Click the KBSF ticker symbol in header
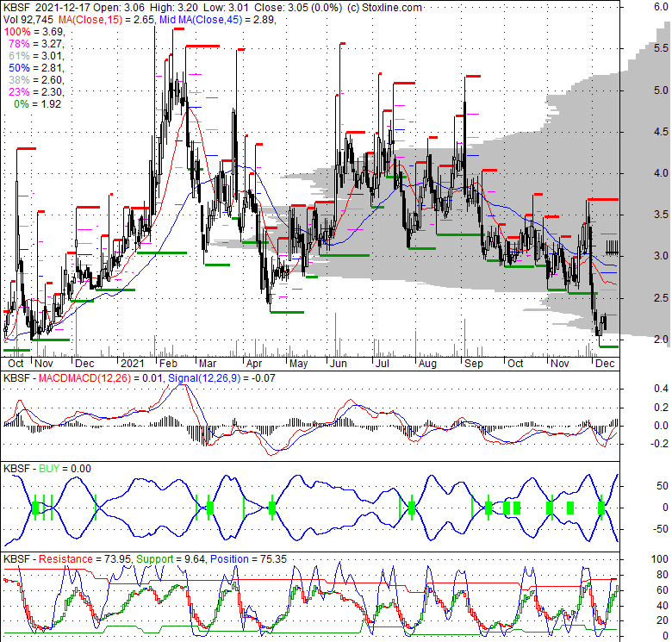672x642 pixels. coord(16,8)
